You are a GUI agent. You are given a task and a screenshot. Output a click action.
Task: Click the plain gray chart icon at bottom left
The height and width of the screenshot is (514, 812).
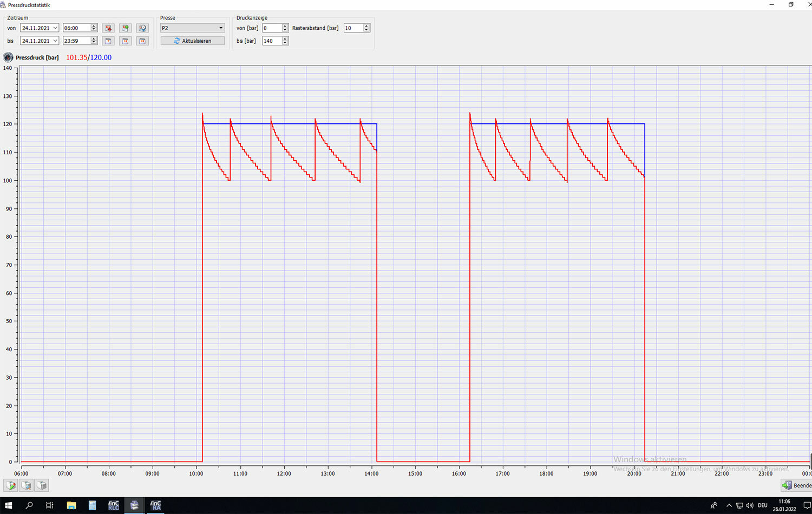click(42, 485)
